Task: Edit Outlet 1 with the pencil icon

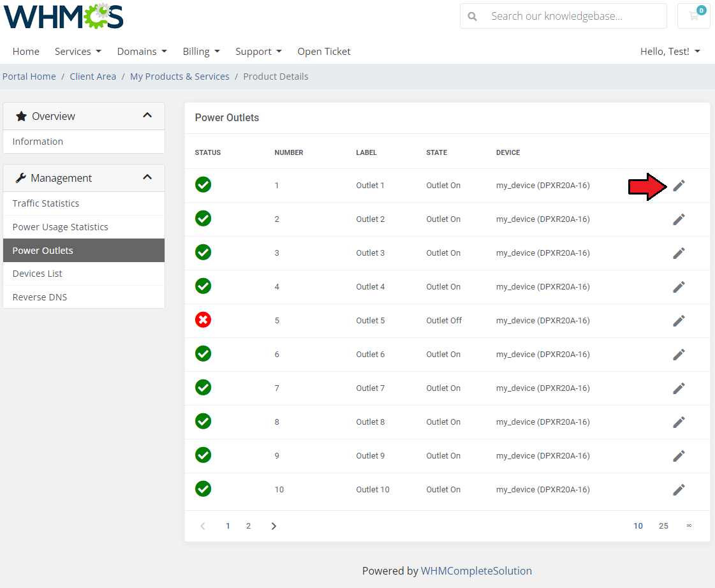Action: pos(679,186)
